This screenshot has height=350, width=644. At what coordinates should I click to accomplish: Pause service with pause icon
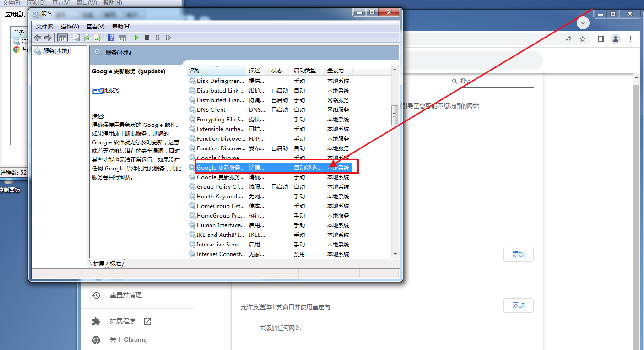point(157,38)
